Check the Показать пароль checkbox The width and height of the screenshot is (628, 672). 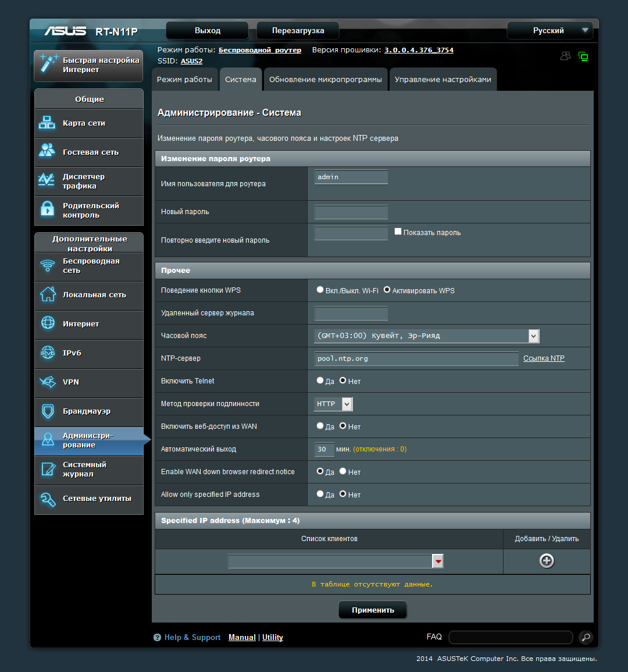[398, 232]
